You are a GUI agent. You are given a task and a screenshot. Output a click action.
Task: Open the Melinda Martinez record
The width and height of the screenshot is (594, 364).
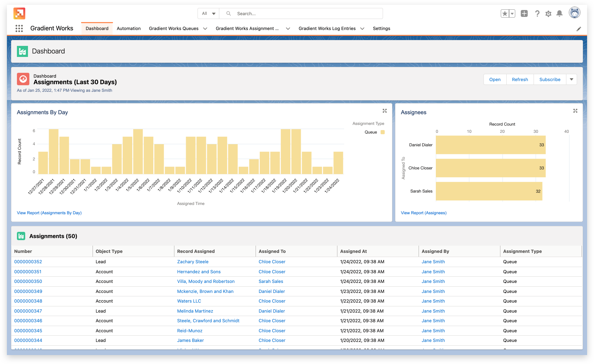point(195,311)
